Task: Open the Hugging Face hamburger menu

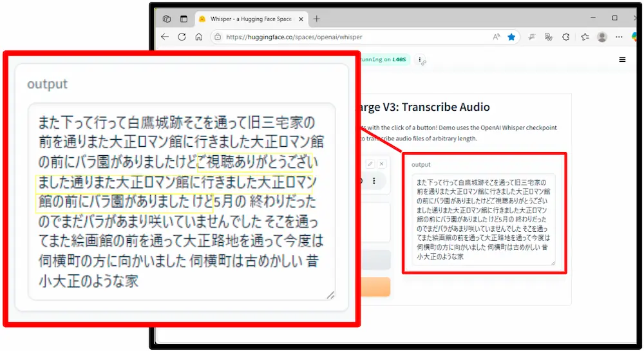Action: coord(622,59)
